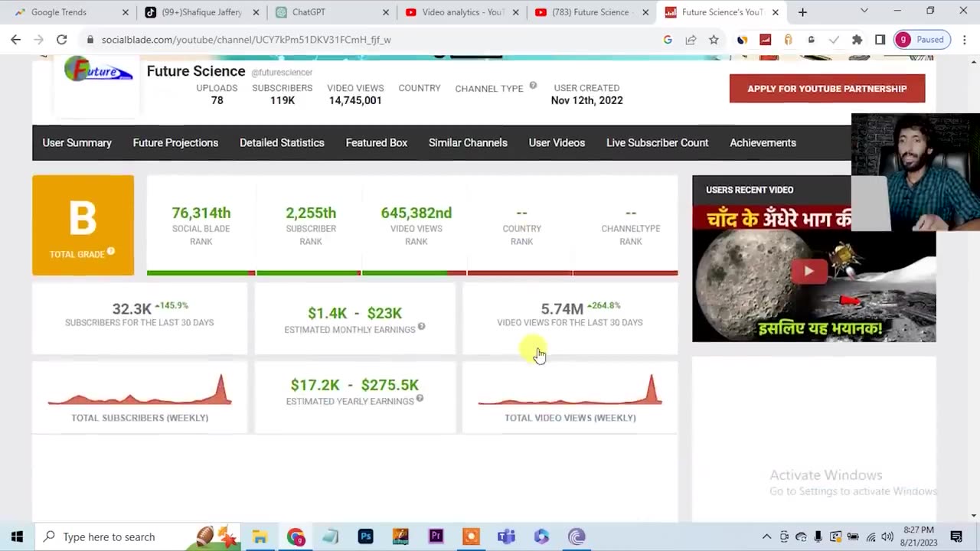
Task: Close the ChatGPT tab
Action: [x=386, y=12]
